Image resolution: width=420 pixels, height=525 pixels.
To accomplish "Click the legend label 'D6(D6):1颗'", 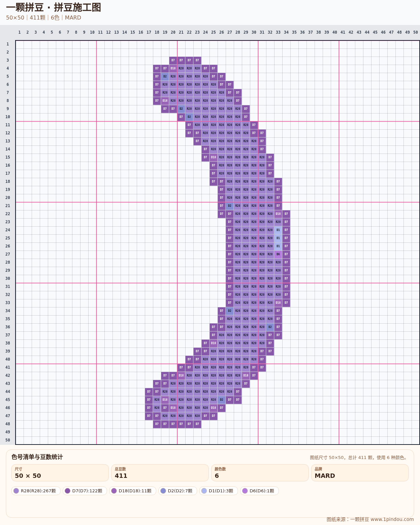I will [x=262, y=491].
